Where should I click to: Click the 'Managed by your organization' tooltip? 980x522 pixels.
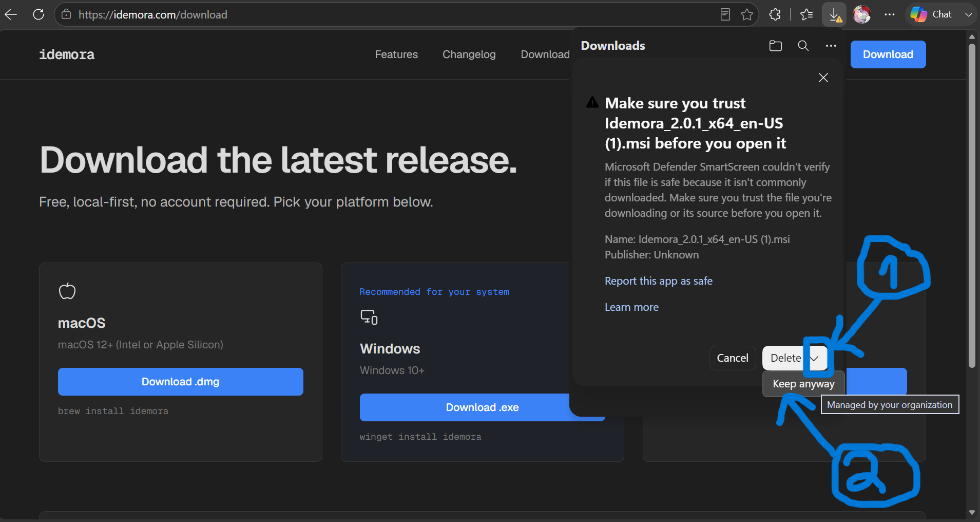pyautogui.click(x=890, y=405)
